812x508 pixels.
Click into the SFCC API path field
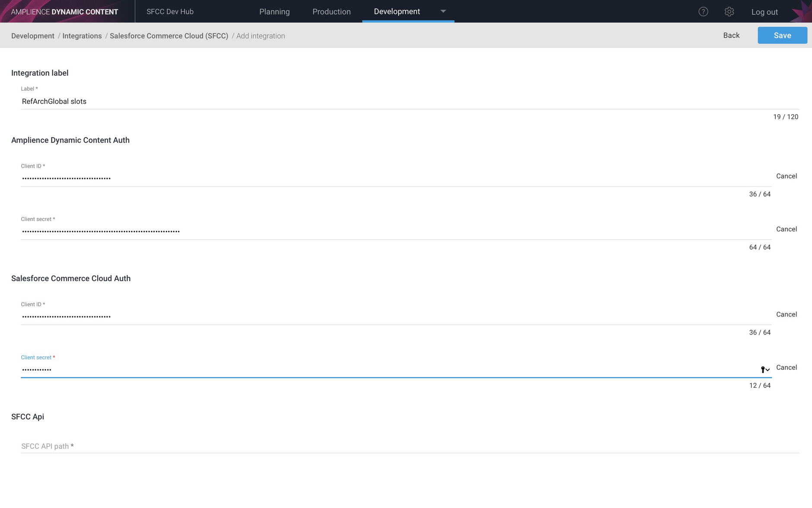pyautogui.click(x=410, y=446)
